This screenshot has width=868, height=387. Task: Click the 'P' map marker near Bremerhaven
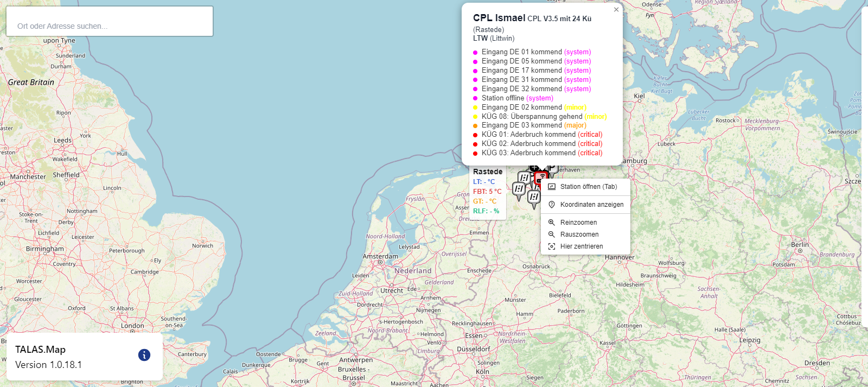point(552,168)
